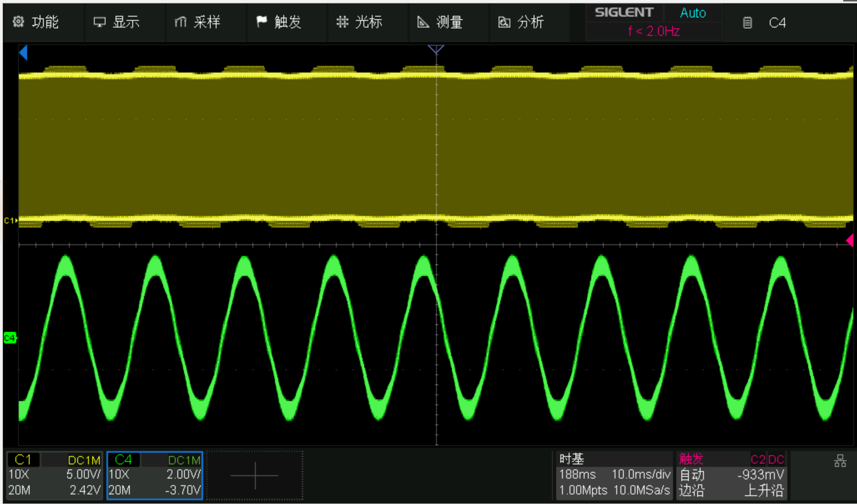Click the 分析 analysis icon
857x504 pixels.
(x=504, y=22)
